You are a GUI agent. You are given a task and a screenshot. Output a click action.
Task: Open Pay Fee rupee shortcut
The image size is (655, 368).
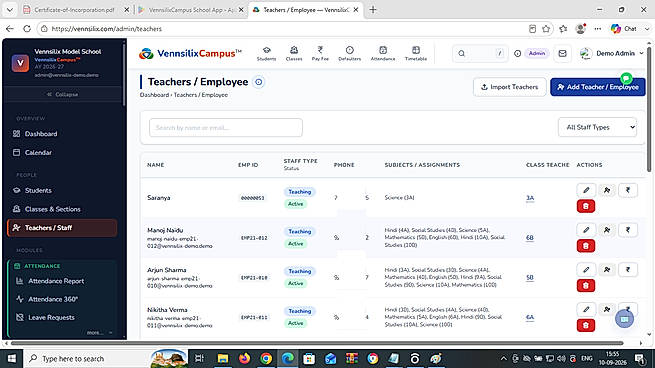(320, 53)
